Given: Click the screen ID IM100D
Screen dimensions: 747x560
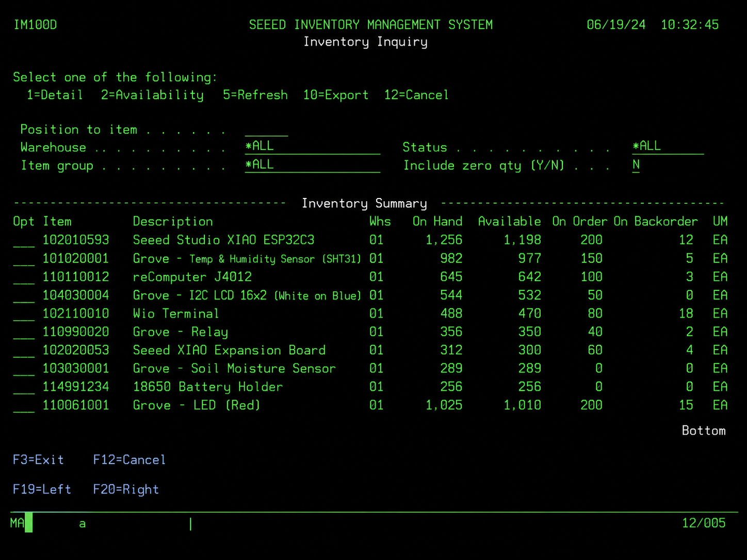Looking at the screenshot, I should (x=35, y=25).
